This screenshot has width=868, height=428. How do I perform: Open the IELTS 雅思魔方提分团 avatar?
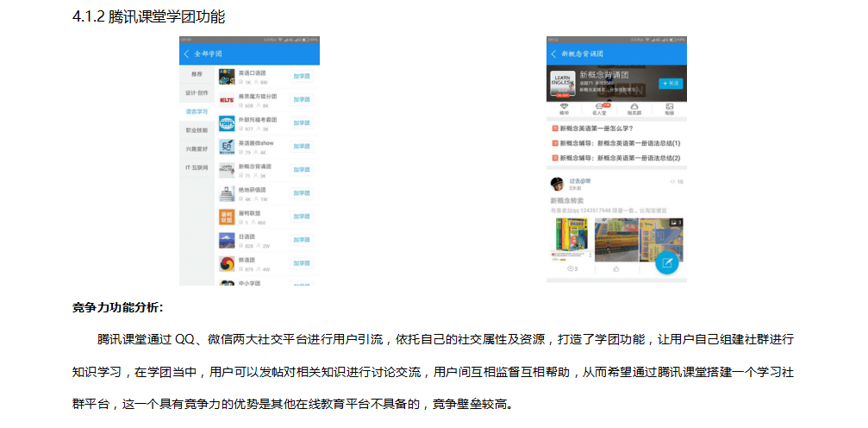(227, 100)
